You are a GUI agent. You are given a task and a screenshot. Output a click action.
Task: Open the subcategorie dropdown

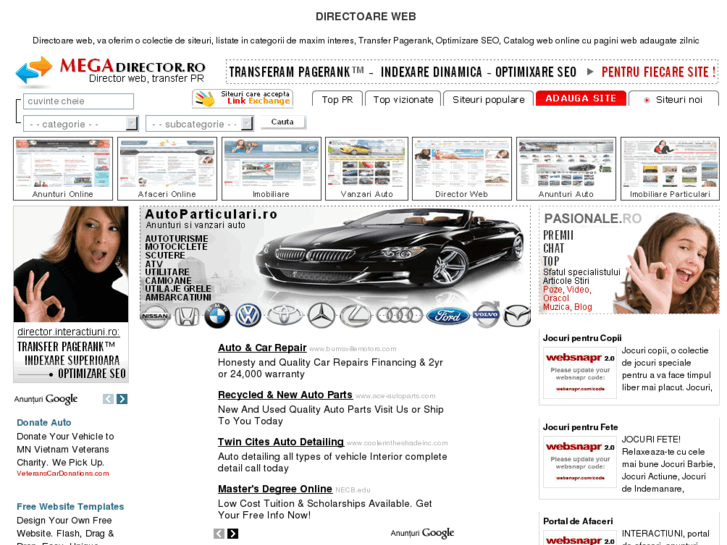coord(199,124)
